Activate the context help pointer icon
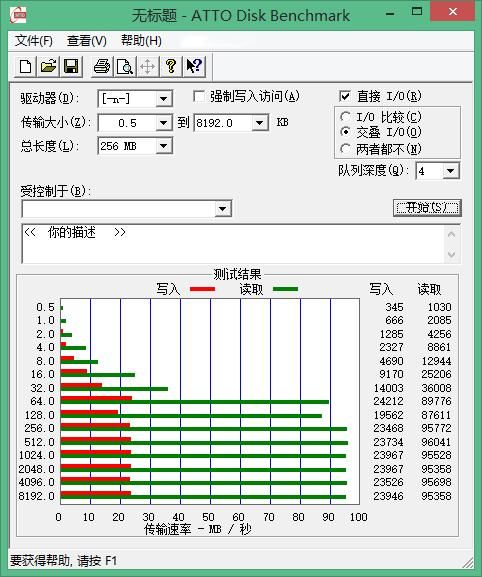The image size is (482, 577). [x=194, y=67]
